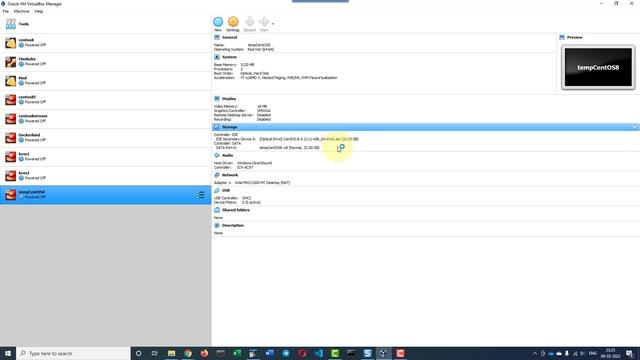
Task: Open the Help menu
Action: click(39, 11)
